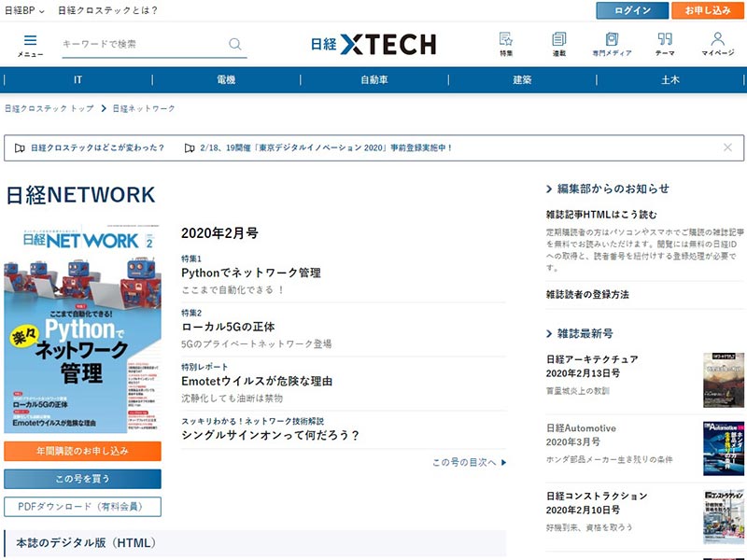Click the 2020年2月号 issue heading
747x560 pixels.
pyautogui.click(x=219, y=232)
